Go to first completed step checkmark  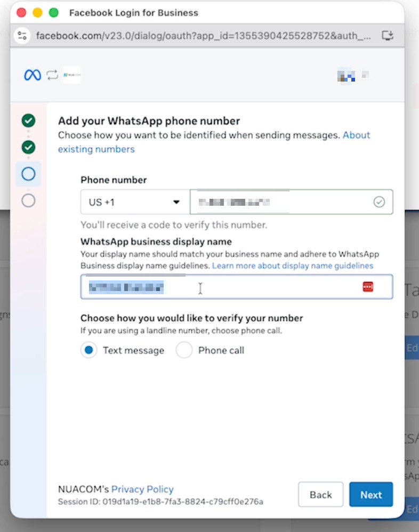tap(28, 120)
